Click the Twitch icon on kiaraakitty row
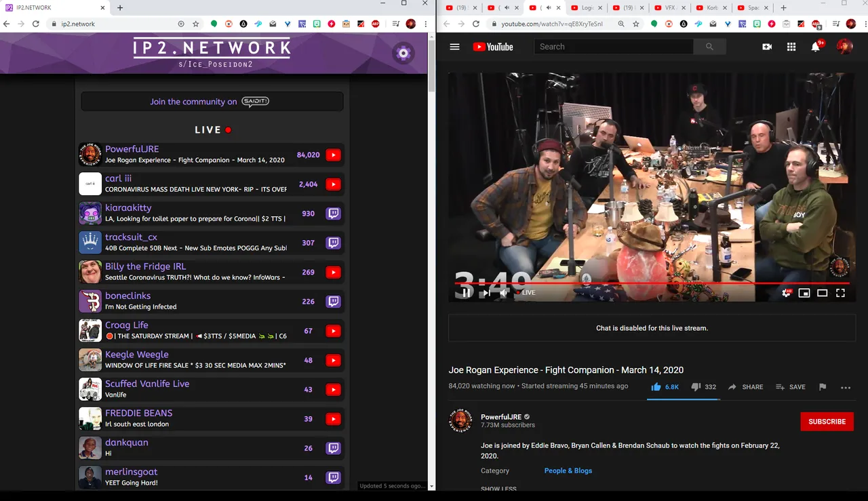The height and width of the screenshot is (501, 868). (333, 214)
